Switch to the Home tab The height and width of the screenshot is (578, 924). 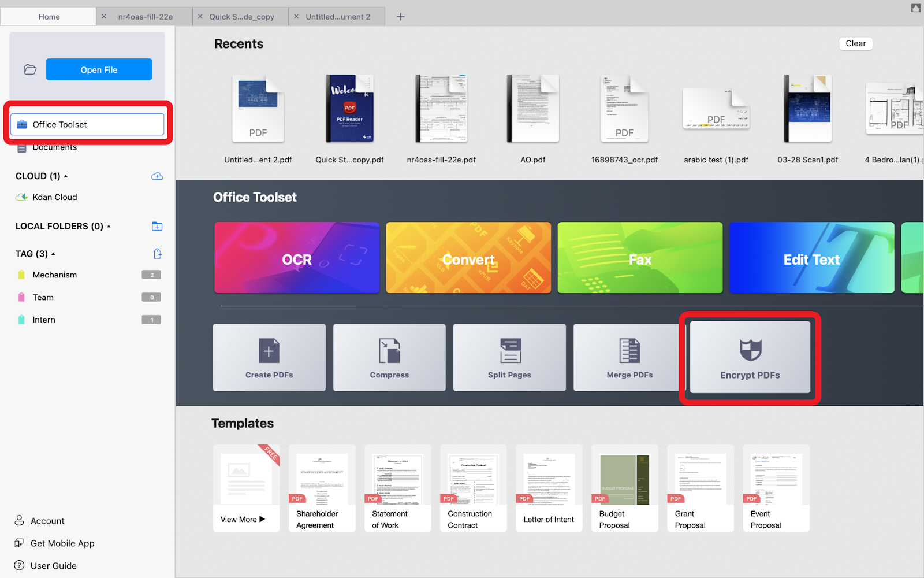(x=49, y=17)
